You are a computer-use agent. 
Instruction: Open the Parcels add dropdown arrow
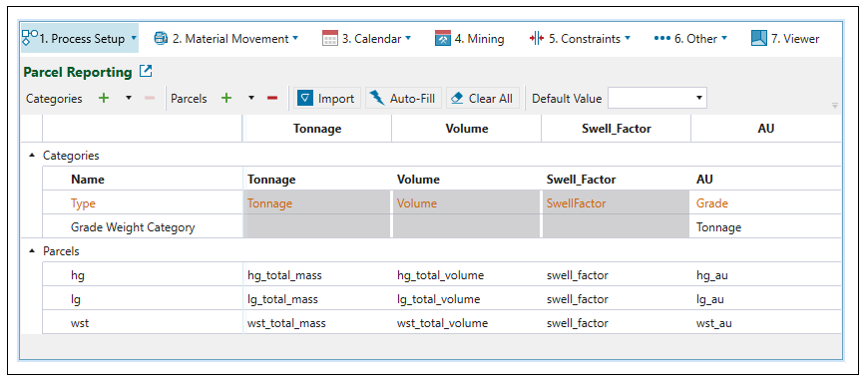coord(250,98)
